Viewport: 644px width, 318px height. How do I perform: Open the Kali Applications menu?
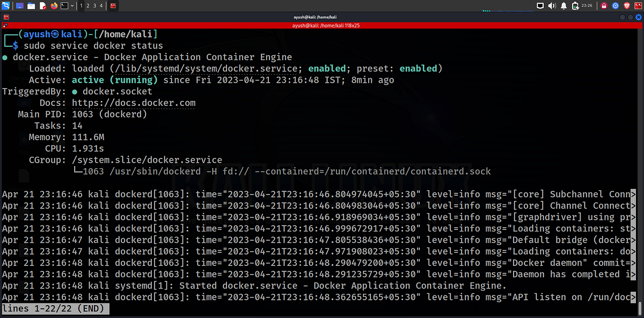(x=5, y=5)
